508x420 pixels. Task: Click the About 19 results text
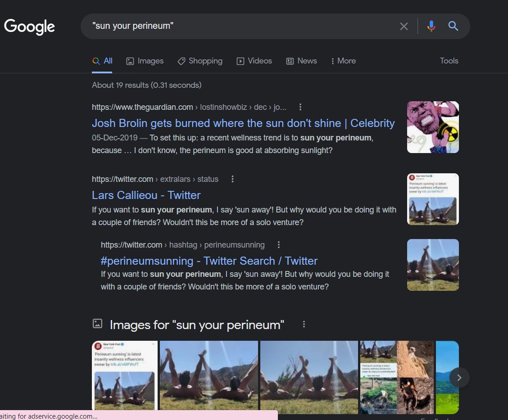pyautogui.click(x=146, y=85)
